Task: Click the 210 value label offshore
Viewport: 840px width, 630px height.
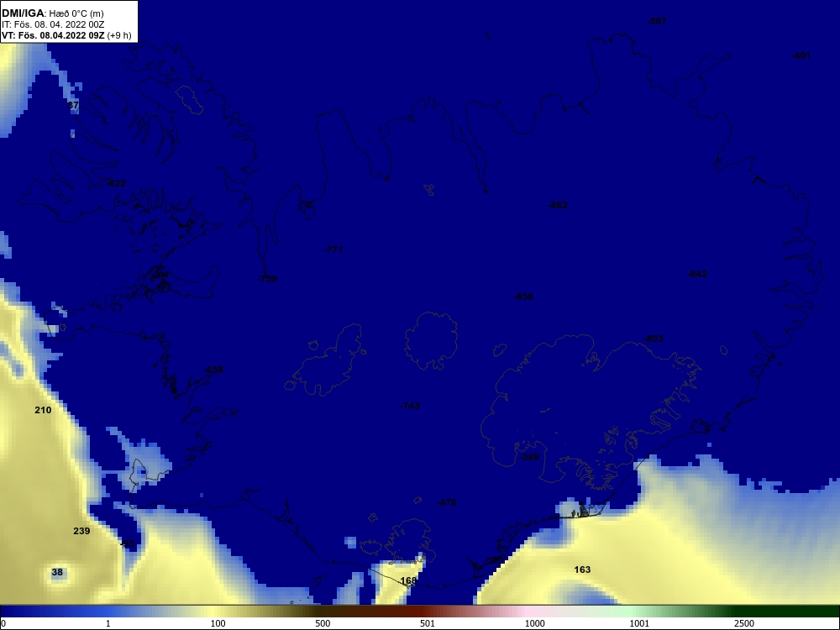Action: [x=43, y=410]
